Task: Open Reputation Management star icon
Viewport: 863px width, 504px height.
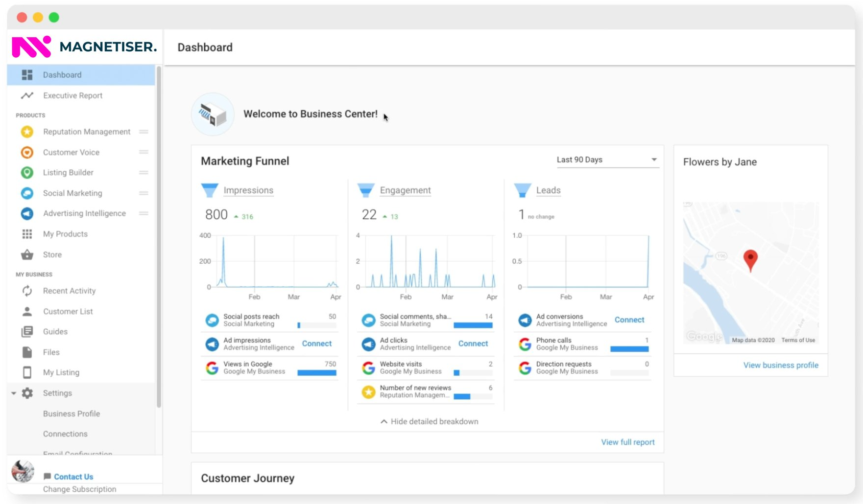Action: [x=27, y=132]
